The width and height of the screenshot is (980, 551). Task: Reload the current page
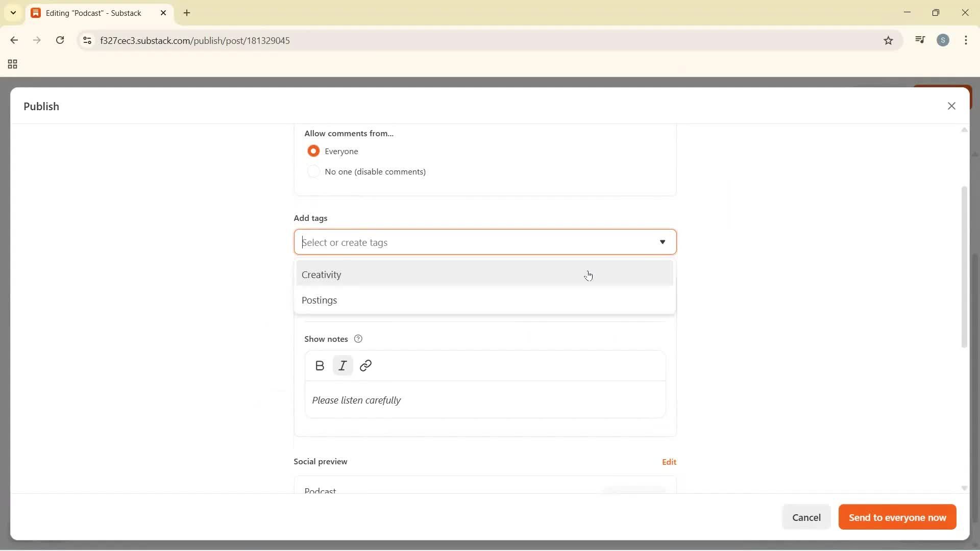pos(60,40)
